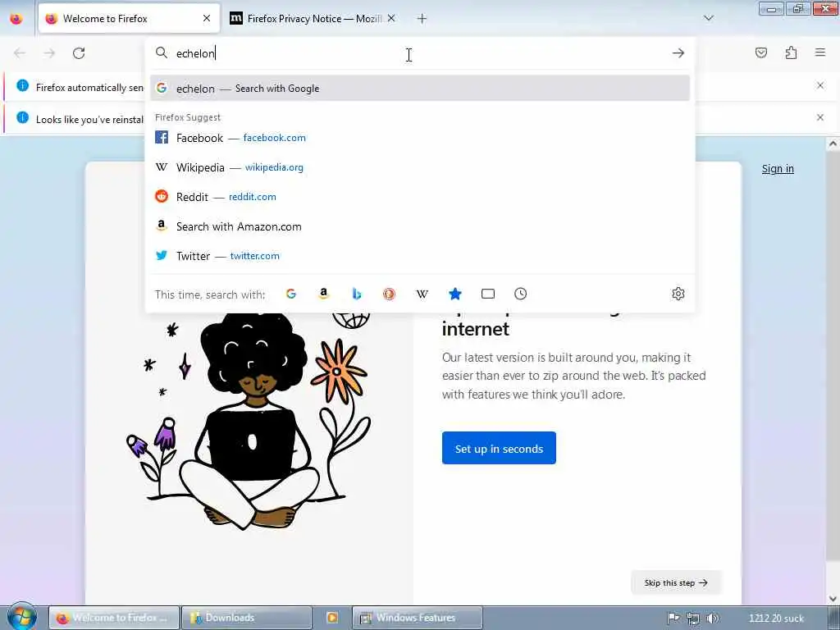The height and width of the screenshot is (630, 840).
Task: Click the Sign in link
Action: pyautogui.click(x=778, y=169)
